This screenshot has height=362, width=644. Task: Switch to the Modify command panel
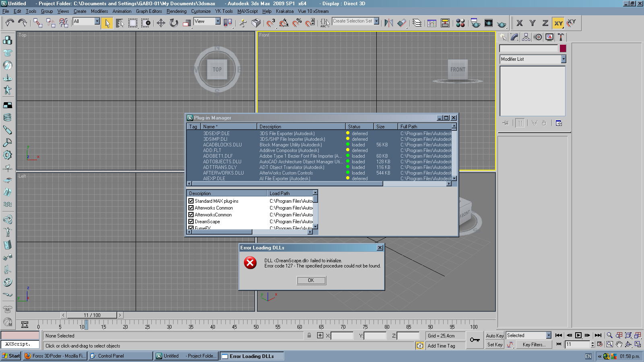(x=514, y=37)
